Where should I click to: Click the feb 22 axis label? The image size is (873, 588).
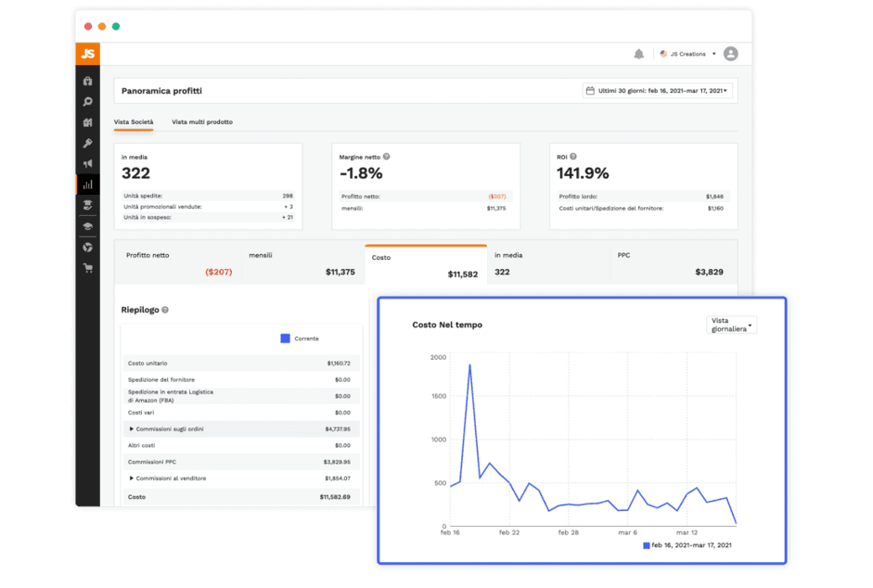(509, 533)
